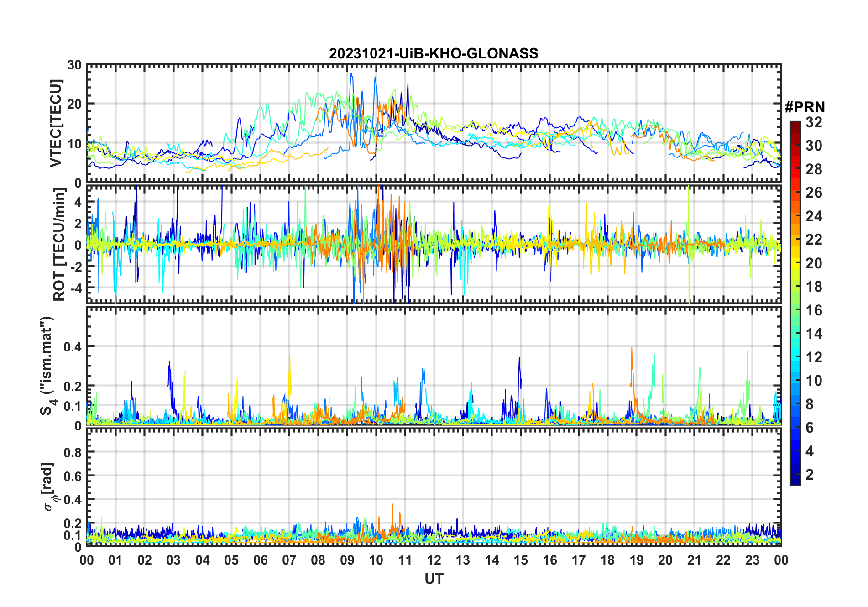868x607 pixels.
Task: Click the 0.8 tick on sigma phi axis
Action: (73, 452)
